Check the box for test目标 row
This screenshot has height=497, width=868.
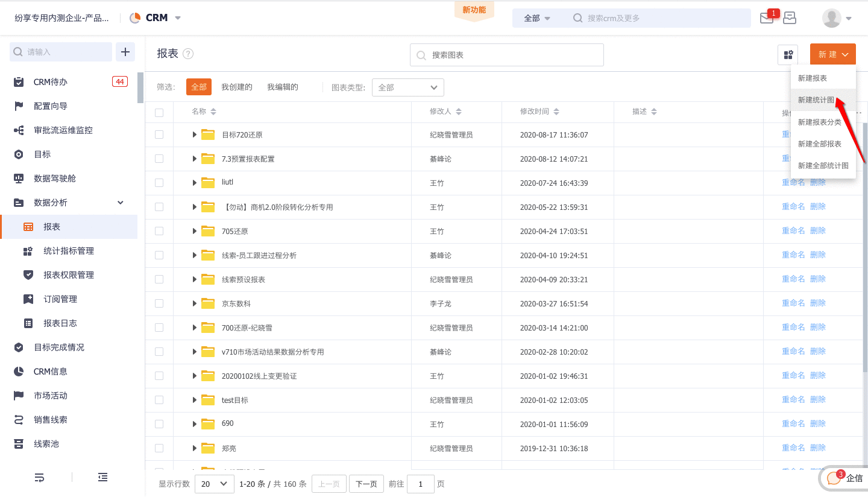159,400
